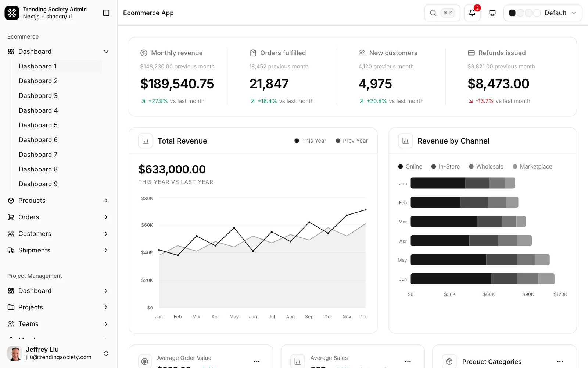Click the Monthly revenue dollar icon
Image resolution: width=588 pixels, height=368 pixels.
point(144,53)
